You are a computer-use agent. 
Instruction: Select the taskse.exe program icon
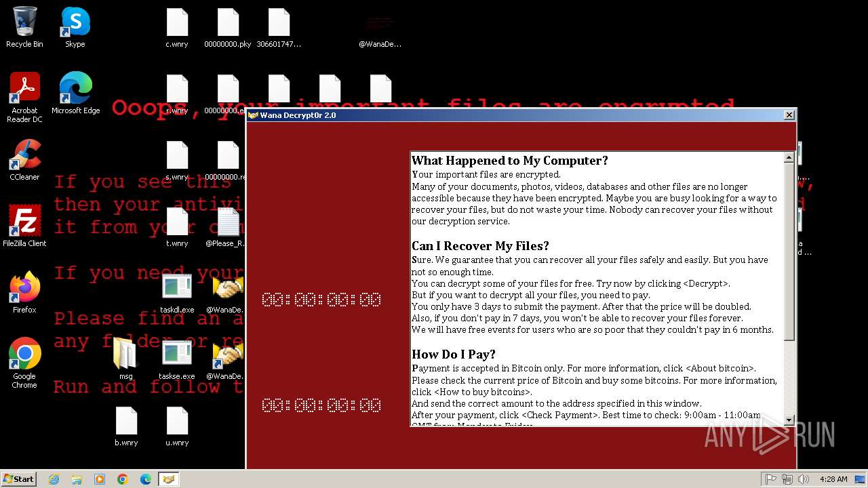coord(177,359)
